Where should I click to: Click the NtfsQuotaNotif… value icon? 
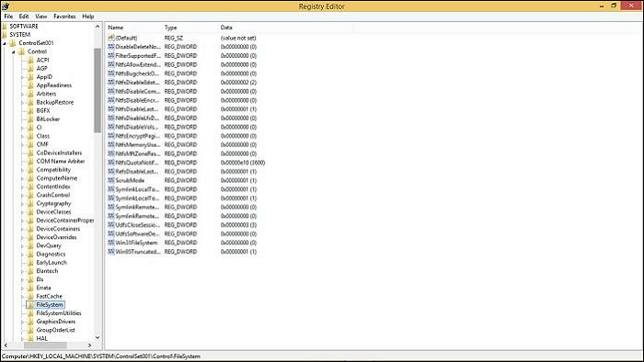pyautogui.click(x=111, y=163)
